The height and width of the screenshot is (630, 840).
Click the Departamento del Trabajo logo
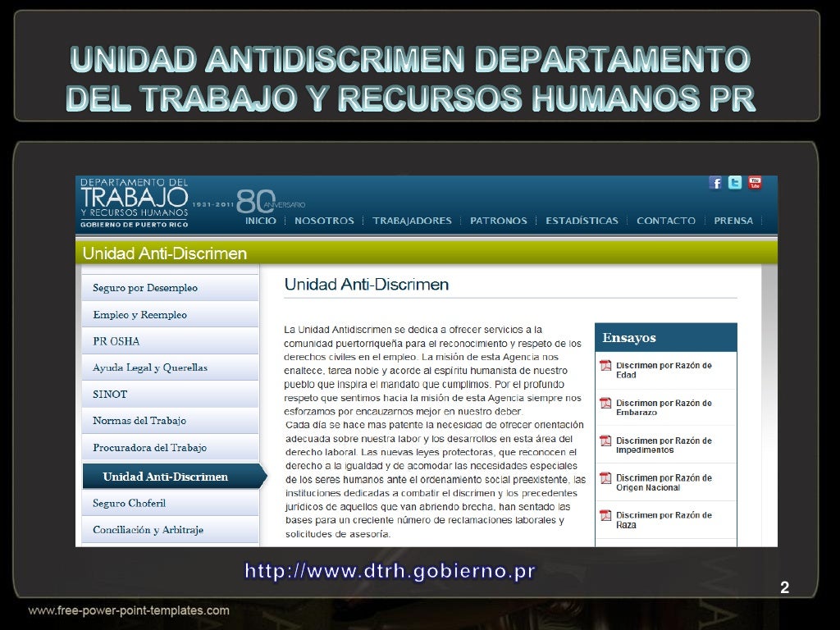pos(134,203)
